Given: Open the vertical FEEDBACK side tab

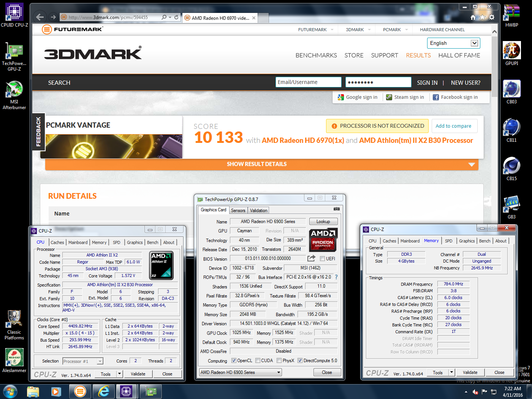Looking at the screenshot, I should (x=38, y=132).
